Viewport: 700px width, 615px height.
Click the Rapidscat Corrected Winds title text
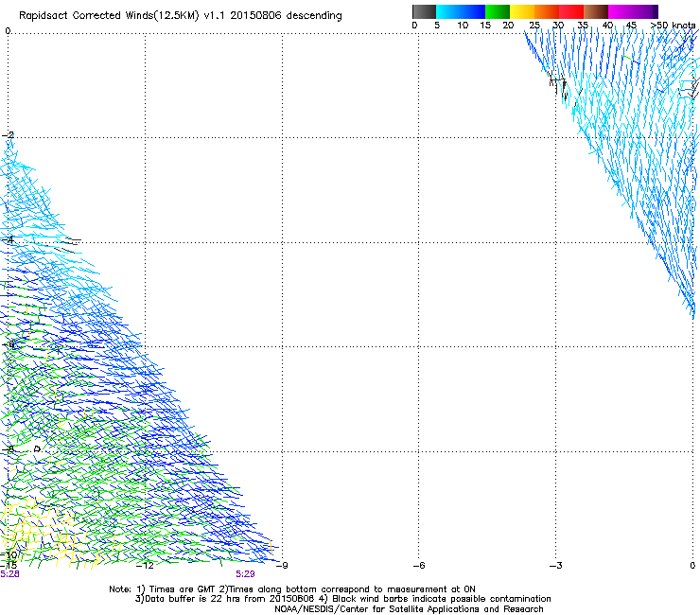(x=181, y=16)
